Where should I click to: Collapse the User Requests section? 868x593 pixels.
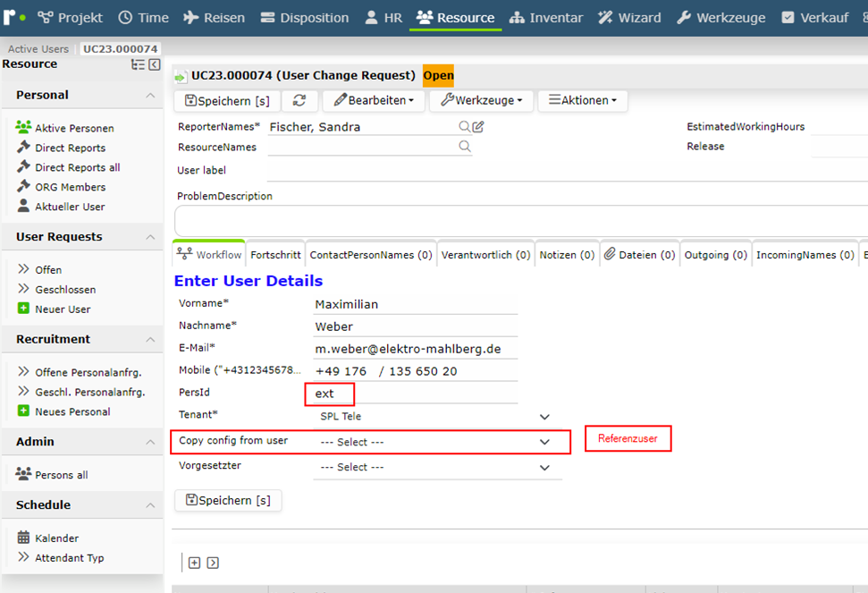[150, 237]
